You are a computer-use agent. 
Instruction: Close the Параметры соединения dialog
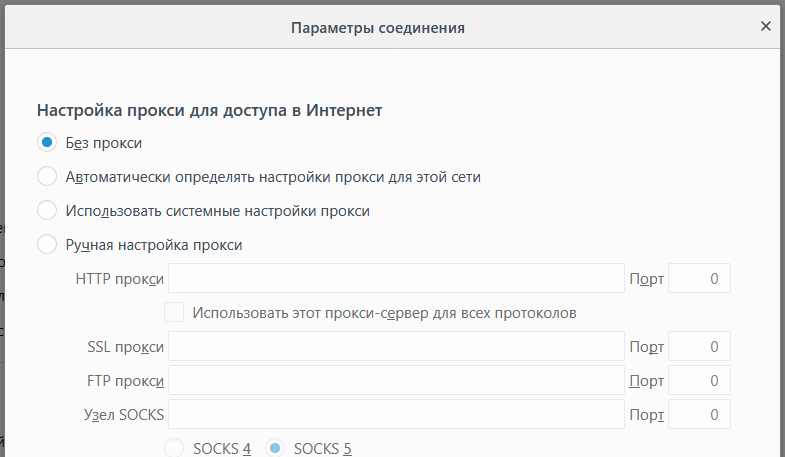point(765,26)
